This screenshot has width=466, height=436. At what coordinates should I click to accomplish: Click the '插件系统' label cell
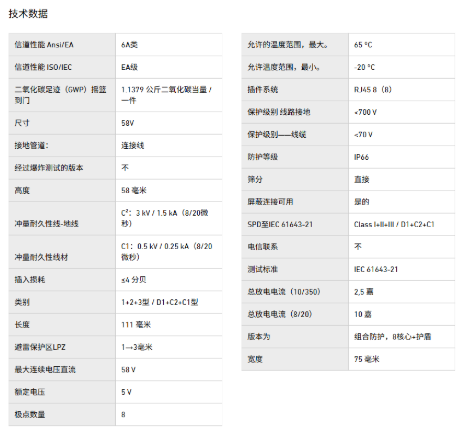click(x=295, y=90)
